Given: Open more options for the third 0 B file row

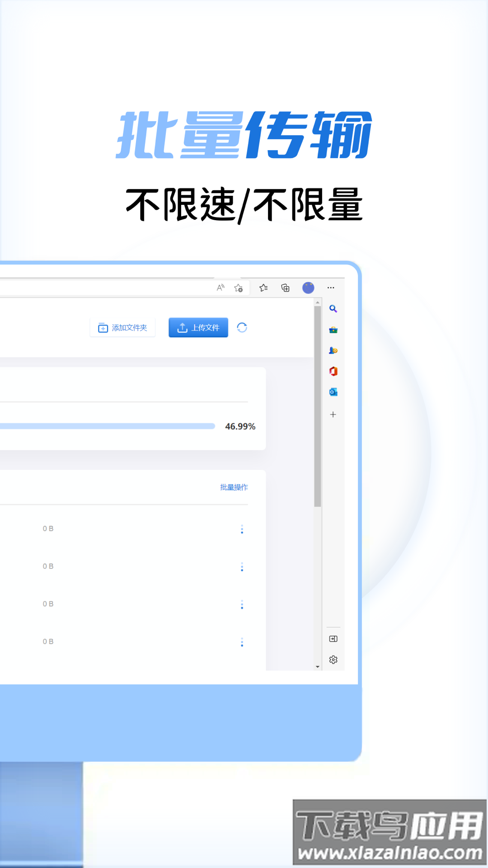Looking at the screenshot, I should click(x=242, y=604).
